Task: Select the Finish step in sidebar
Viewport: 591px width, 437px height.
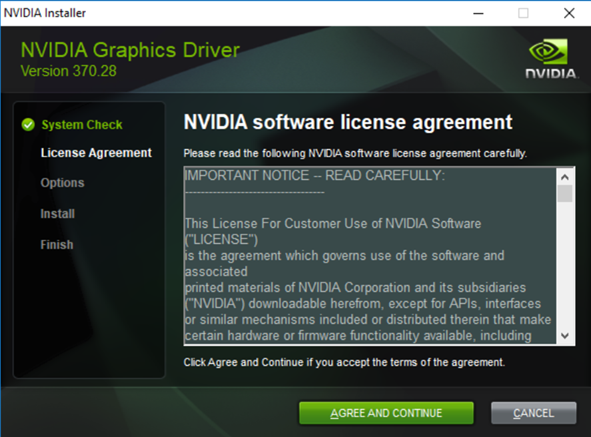Action: tap(57, 245)
